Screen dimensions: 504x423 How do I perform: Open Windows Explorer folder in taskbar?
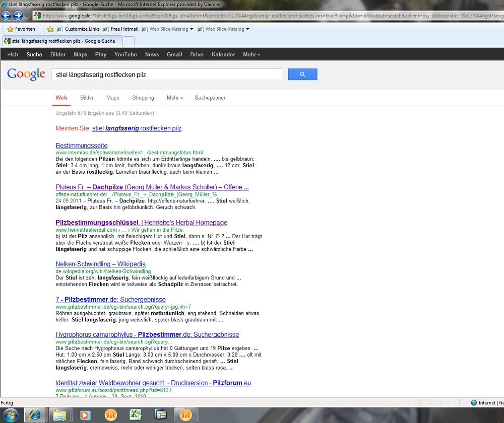(x=60, y=414)
